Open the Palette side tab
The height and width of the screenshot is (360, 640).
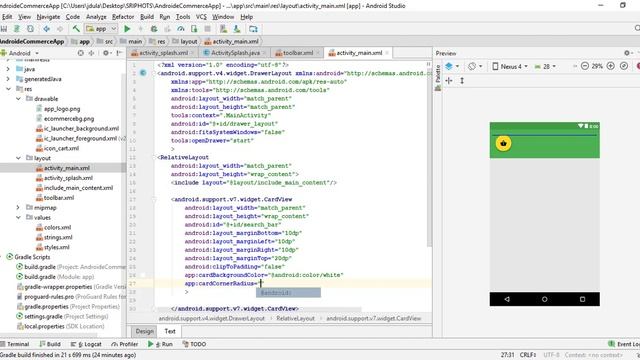click(x=438, y=78)
